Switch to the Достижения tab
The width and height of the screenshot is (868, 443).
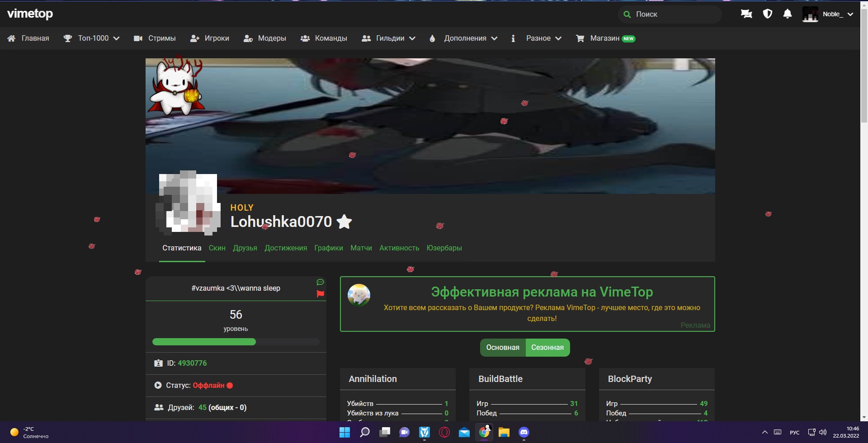(286, 248)
